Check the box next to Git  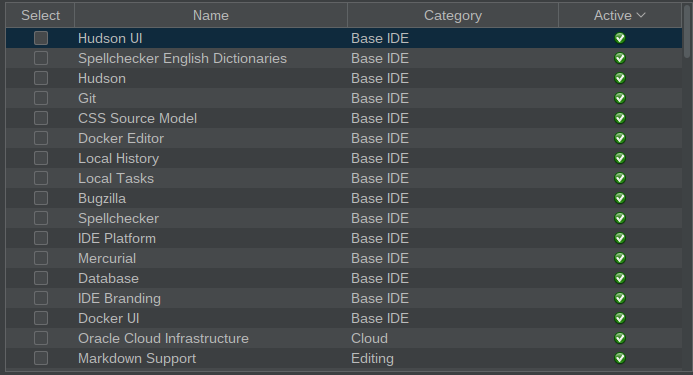(41, 98)
